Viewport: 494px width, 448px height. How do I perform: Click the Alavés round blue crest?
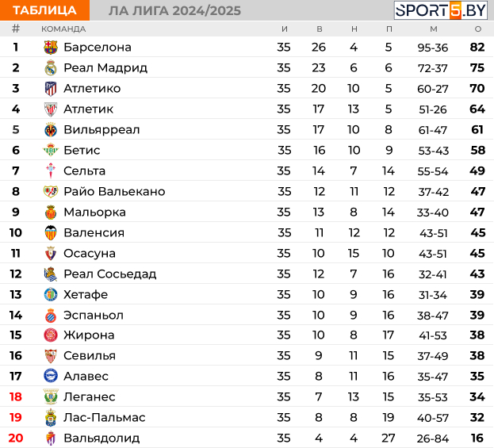[x=51, y=376]
